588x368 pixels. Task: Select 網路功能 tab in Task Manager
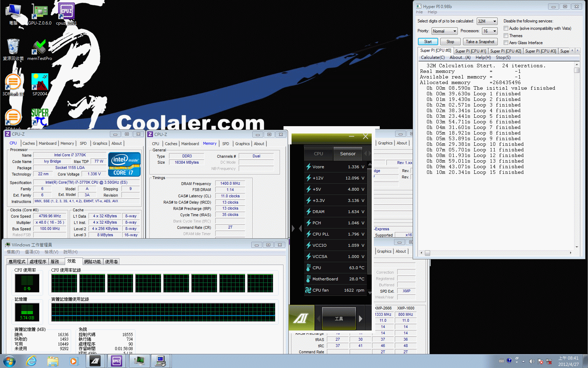[x=92, y=262]
